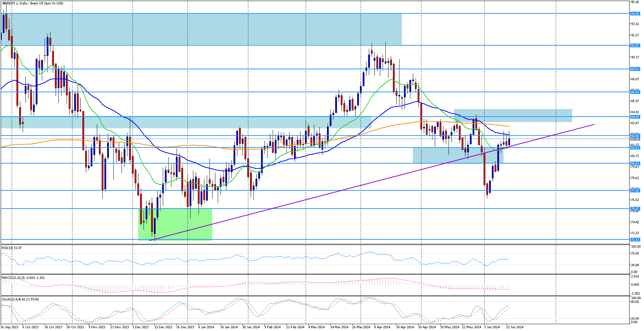Click the 18 Oct 2023 date label

(x=53, y=327)
